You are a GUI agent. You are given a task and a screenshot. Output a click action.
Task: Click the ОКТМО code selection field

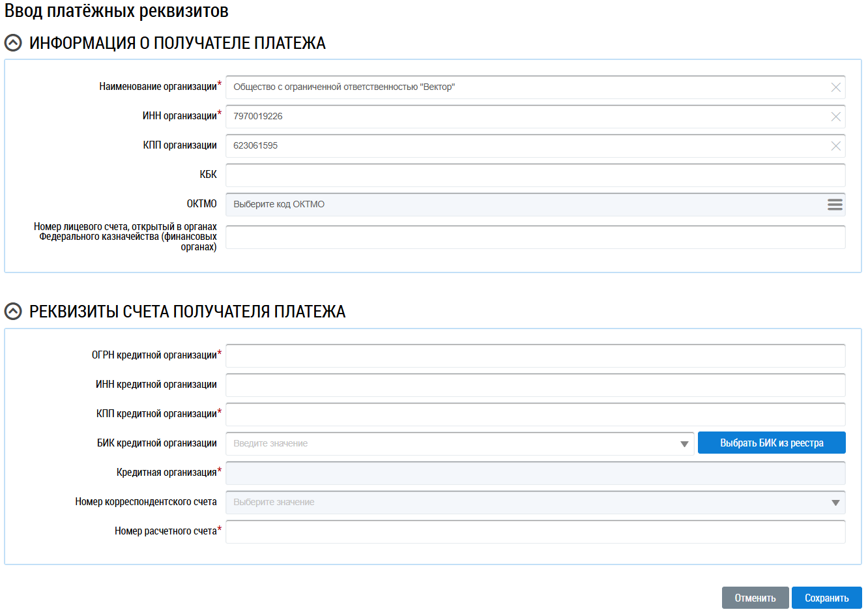click(x=521, y=205)
